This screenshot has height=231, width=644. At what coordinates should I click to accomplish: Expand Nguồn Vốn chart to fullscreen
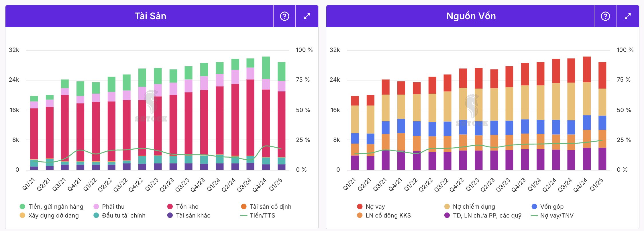click(628, 16)
